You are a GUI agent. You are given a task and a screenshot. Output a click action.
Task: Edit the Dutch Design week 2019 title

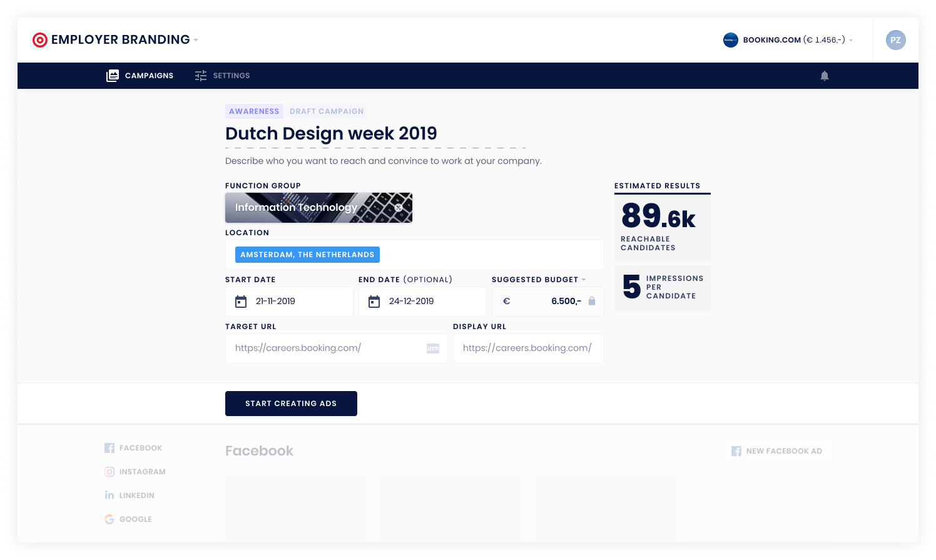coord(331,133)
